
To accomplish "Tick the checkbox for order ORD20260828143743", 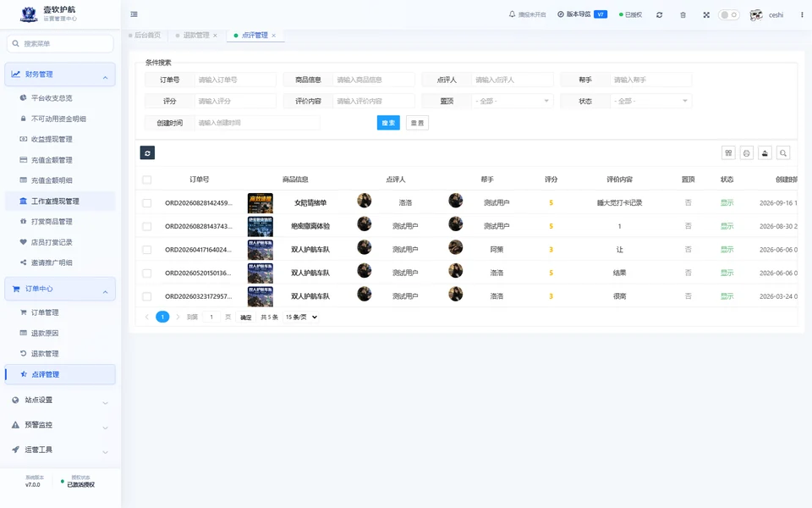I will (x=147, y=227).
